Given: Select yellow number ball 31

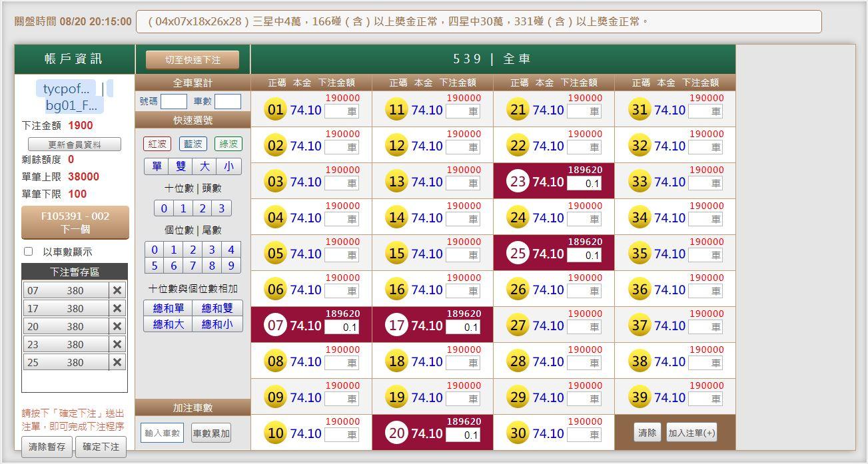Looking at the screenshot, I should (x=640, y=110).
